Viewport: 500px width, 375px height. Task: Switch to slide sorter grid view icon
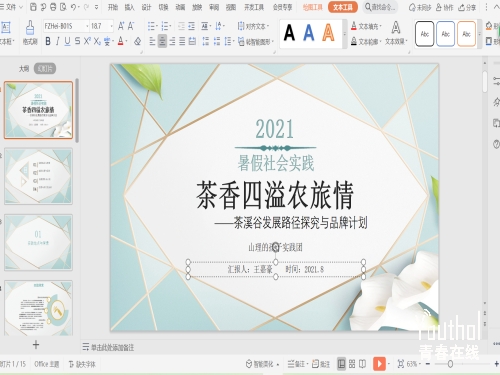point(352,364)
